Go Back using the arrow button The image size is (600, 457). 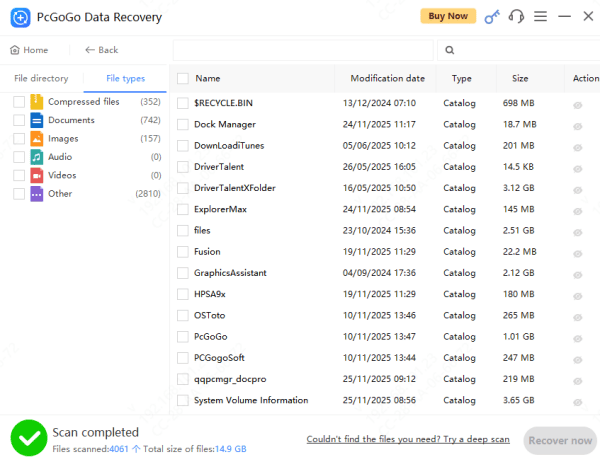(x=101, y=50)
